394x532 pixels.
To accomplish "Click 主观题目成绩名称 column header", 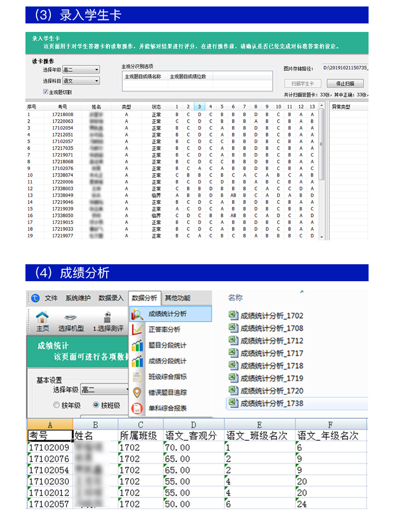I will (144, 77).
